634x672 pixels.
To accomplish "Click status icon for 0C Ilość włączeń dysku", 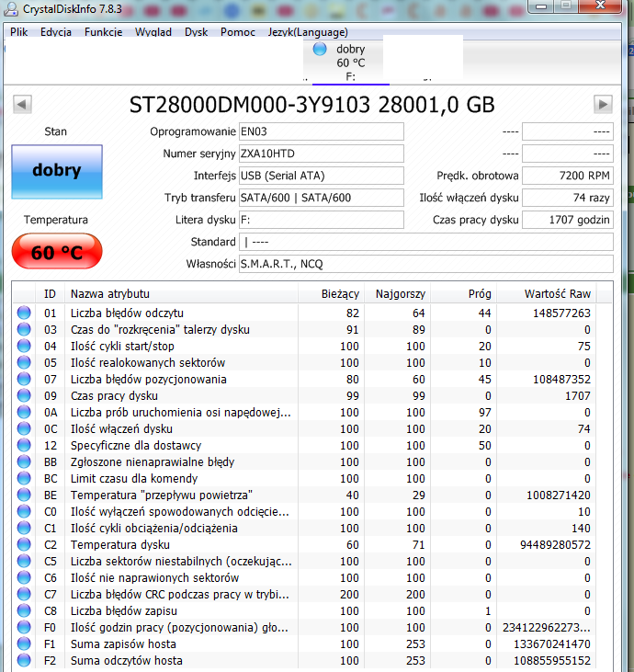I will pyautogui.click(x=24, y=428).
